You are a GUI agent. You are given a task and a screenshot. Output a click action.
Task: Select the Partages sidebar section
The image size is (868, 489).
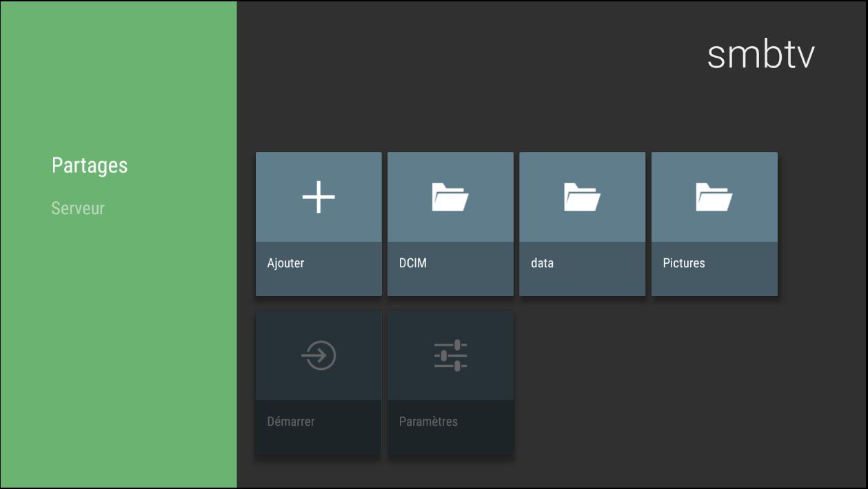[x=90, y=166]
